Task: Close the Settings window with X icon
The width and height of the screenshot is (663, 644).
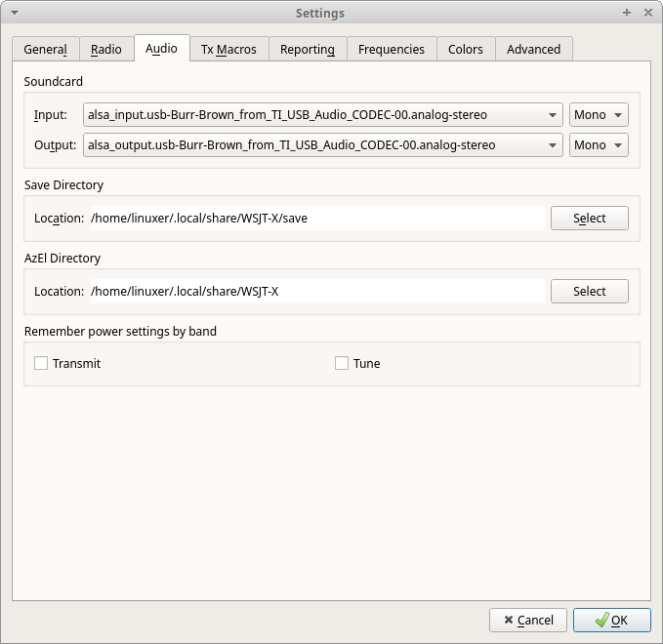Action: tap(648, 13)
